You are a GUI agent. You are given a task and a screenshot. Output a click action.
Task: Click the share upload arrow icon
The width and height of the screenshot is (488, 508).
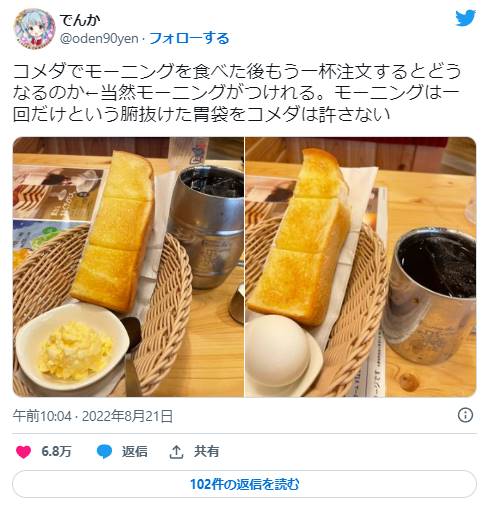(x=176, y=452)
